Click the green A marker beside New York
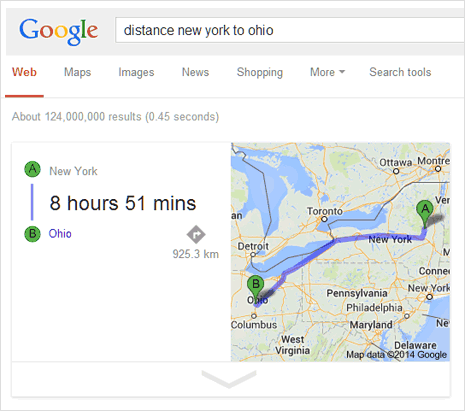 pos(32,169)
